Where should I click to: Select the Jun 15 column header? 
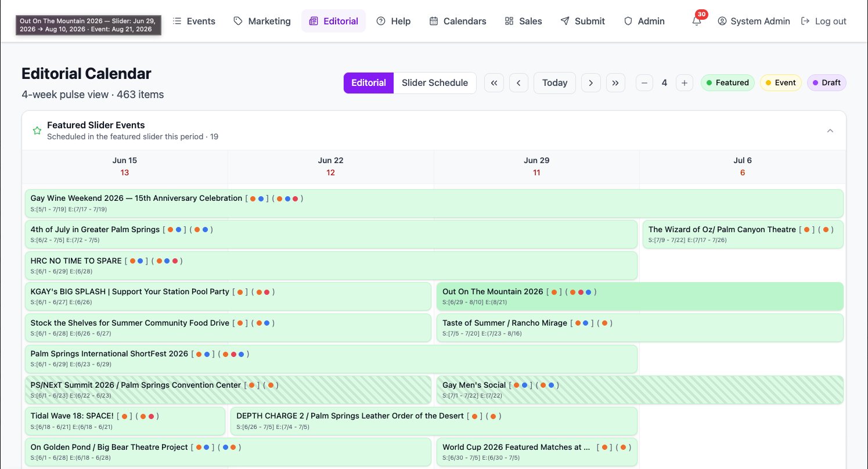point(125,167)
